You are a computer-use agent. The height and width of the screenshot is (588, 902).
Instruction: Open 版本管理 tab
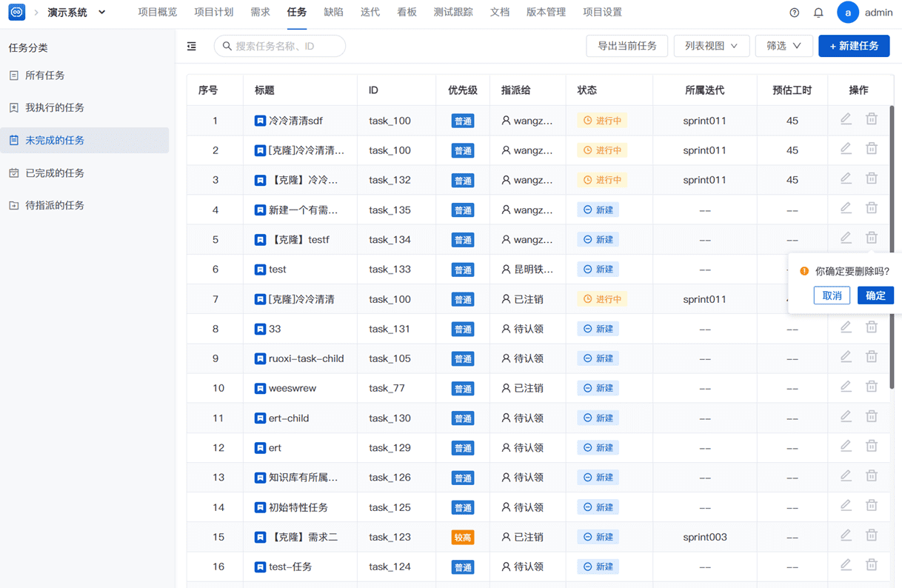(x=546, y=13)
